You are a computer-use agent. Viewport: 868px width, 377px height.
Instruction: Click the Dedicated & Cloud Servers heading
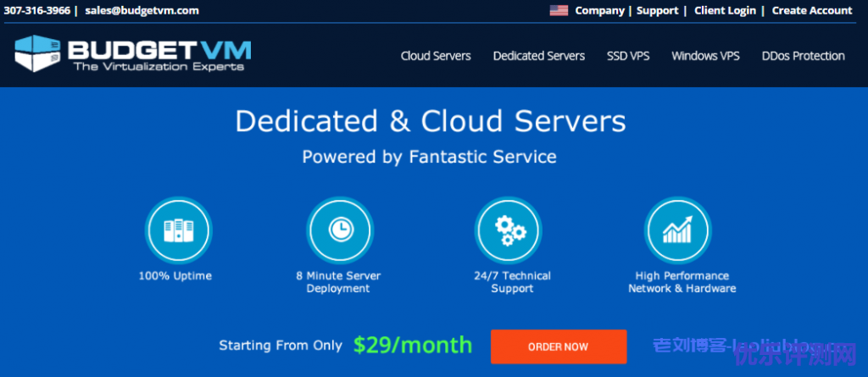(431, 121)
